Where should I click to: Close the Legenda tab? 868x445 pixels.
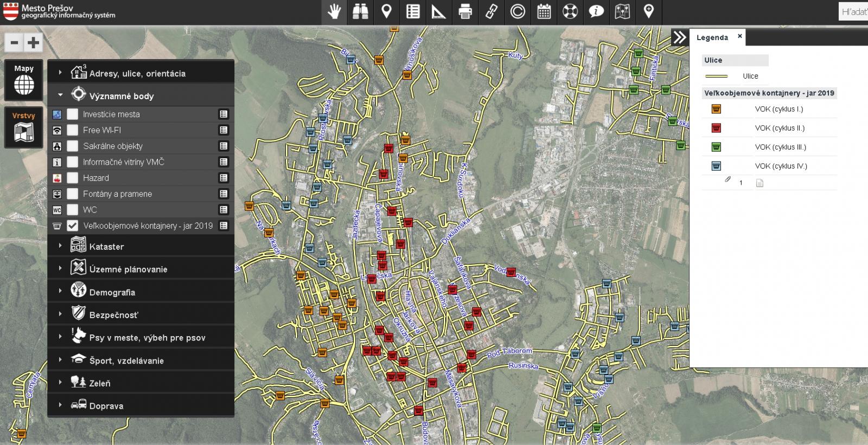tap(739, 36)
